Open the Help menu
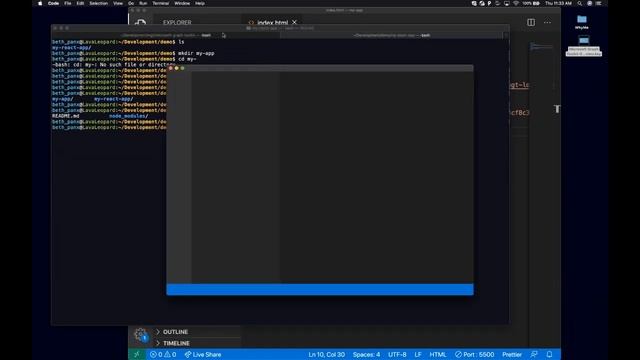Viewport: 640px width, 360px height. click(x=200, y=3)
